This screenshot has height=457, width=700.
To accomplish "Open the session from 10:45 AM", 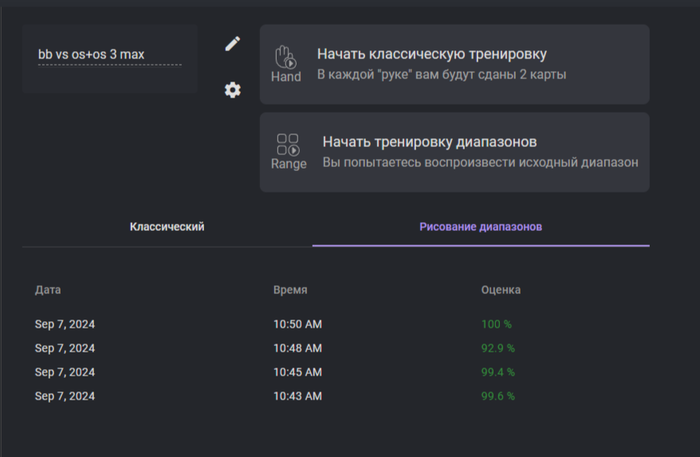I will click(x=297, y=372).
